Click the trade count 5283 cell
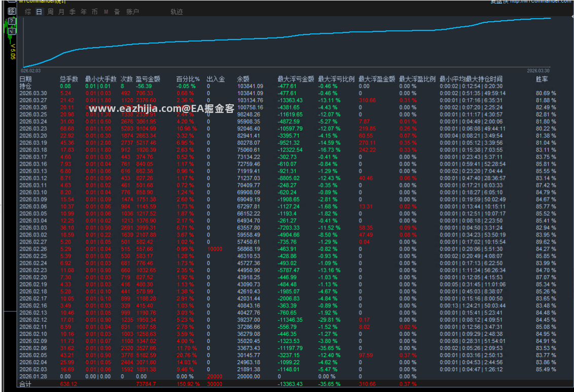This screenshot has height=392, width=574. (127, 129)
